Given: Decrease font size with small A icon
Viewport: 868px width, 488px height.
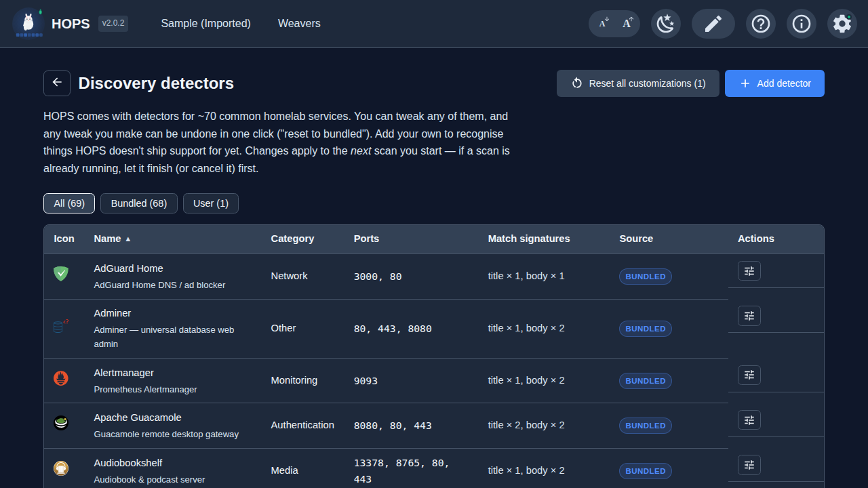Looking at the screenshot, I should 604,24.
